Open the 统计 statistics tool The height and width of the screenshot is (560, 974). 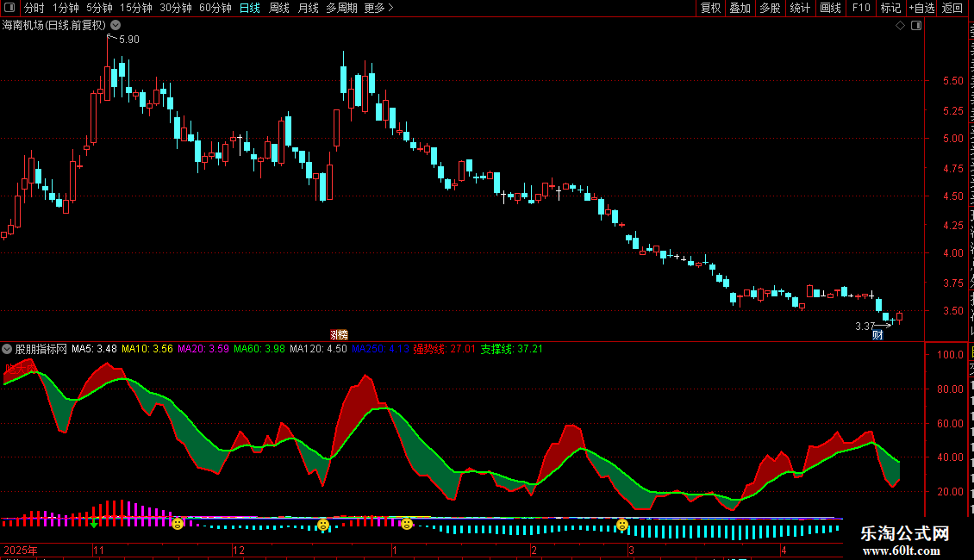[799, 8]
